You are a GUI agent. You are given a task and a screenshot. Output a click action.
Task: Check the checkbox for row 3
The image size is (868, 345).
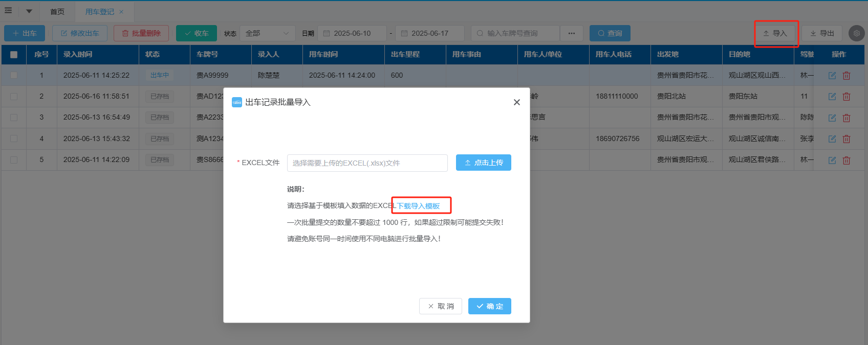tap(14, 118)
